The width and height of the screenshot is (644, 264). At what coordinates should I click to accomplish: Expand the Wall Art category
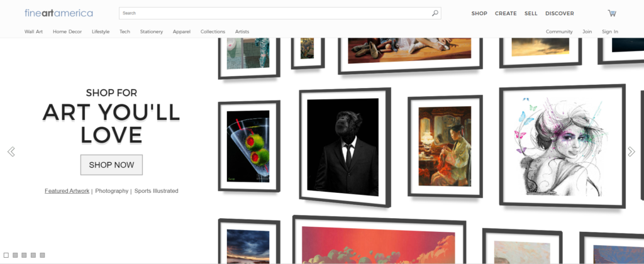(x=34, y=31)
